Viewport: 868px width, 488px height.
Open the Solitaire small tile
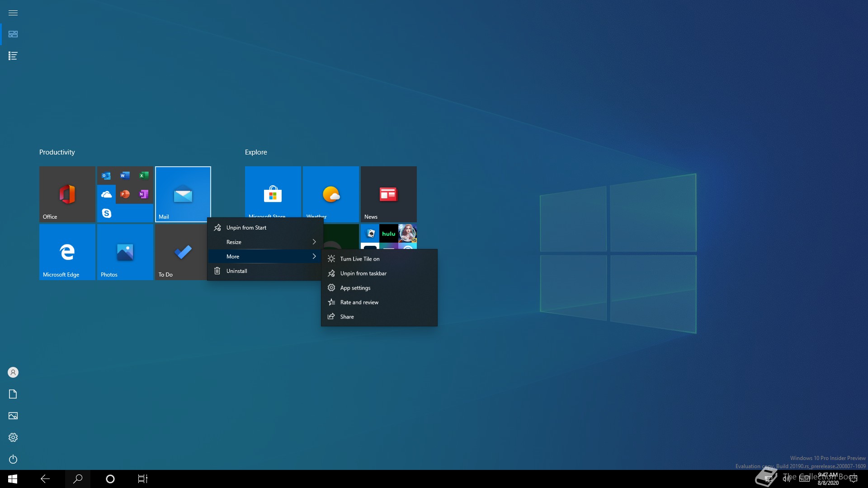[x=370, y=234]
